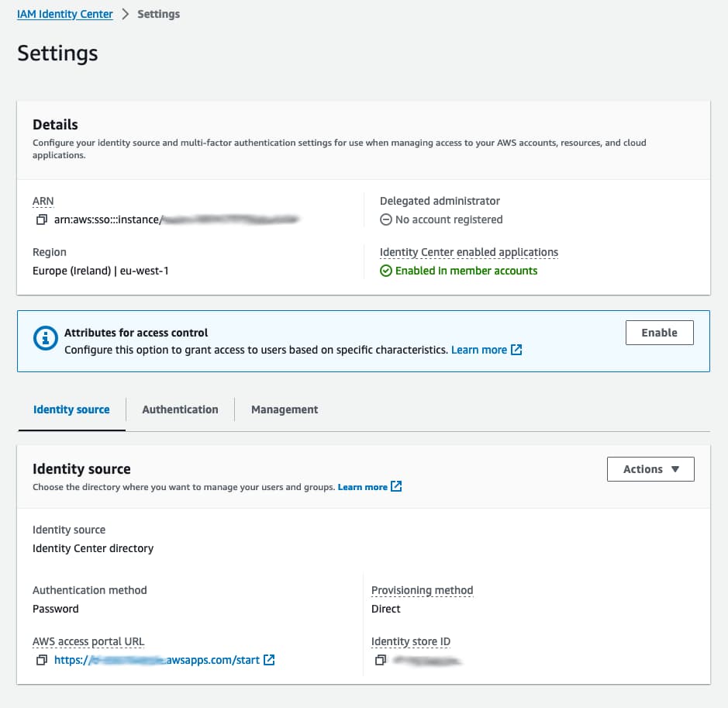Switch to the Authentication tab
This screenshot has height=708, width=728.
[x=180, y=409]
